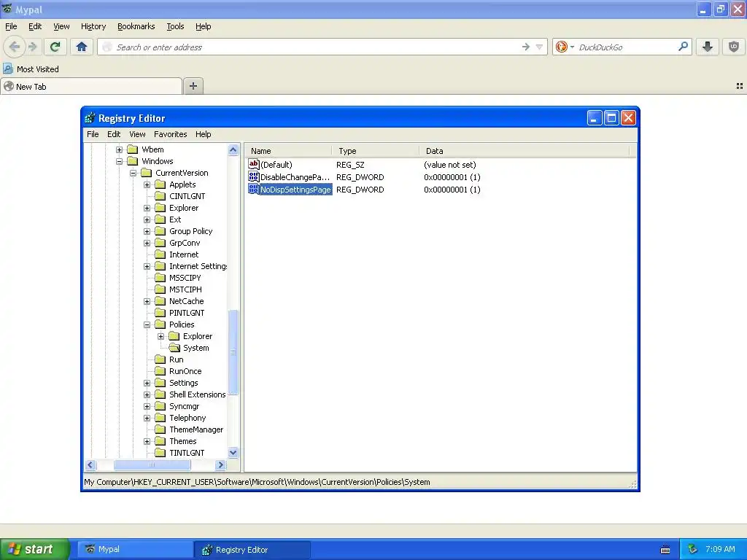Go back with Mypal back arrow
The image size is (747, 560).
coord(15,47)
